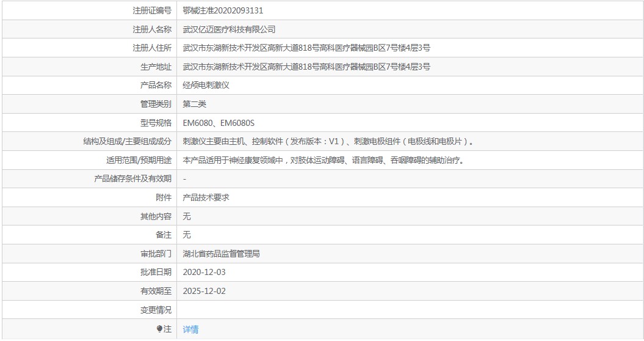Click the 审批部门 label
Screen dimensions: 644x341
tap(156, 254)
